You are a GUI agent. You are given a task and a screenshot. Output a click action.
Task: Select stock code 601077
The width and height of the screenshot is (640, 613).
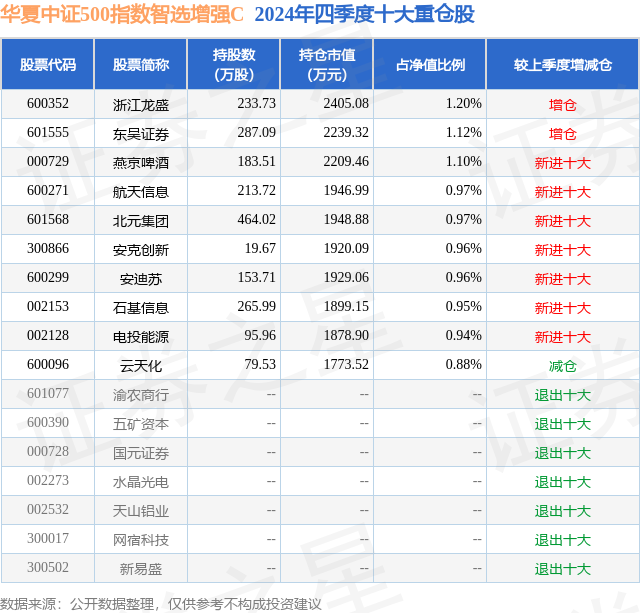pos(48,393)
